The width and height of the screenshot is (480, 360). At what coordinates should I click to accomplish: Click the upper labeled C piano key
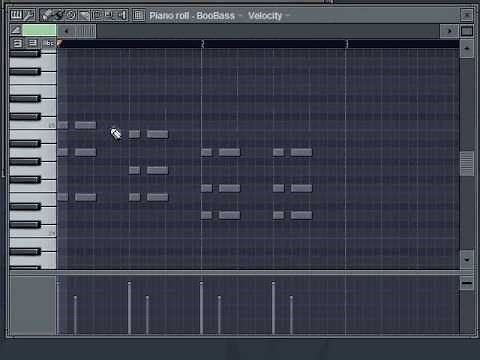tap(33, 125)
